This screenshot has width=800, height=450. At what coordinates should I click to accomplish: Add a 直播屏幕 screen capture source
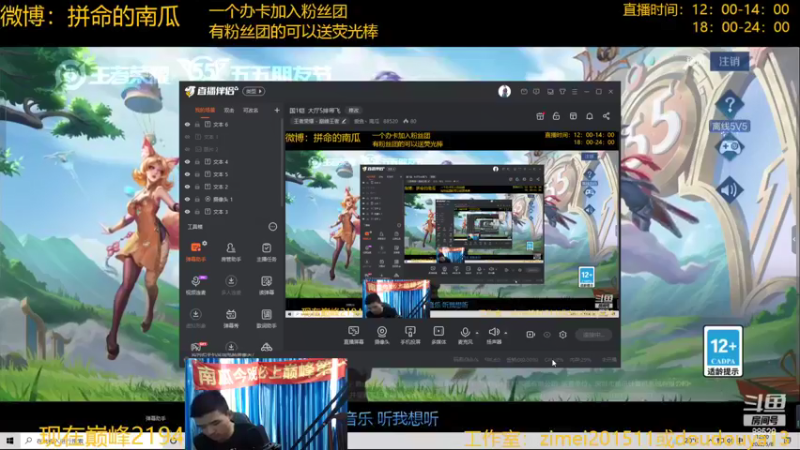pos(353,335)
